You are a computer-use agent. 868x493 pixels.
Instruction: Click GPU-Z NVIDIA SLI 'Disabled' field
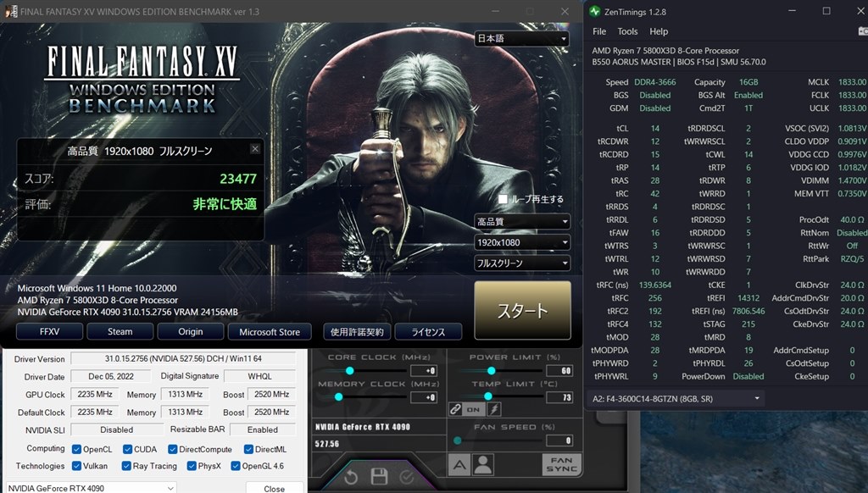(117, 429)
